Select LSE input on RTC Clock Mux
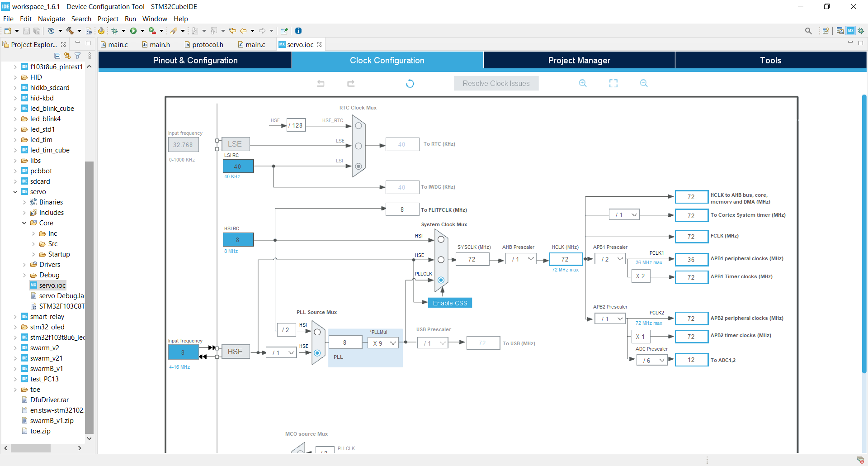Image resolution: width=868 pixels, height=466 pixels. [x=359, y=146]
